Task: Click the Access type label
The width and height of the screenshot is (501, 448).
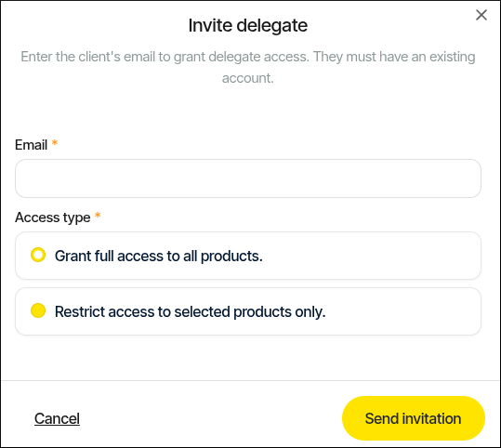Action: [53, 217]
